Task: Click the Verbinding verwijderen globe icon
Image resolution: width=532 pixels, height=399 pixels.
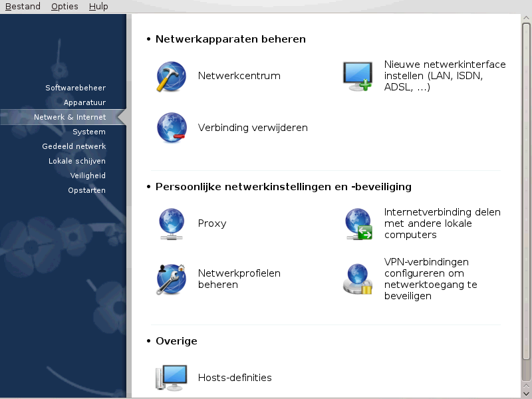Action: point(172,128)
